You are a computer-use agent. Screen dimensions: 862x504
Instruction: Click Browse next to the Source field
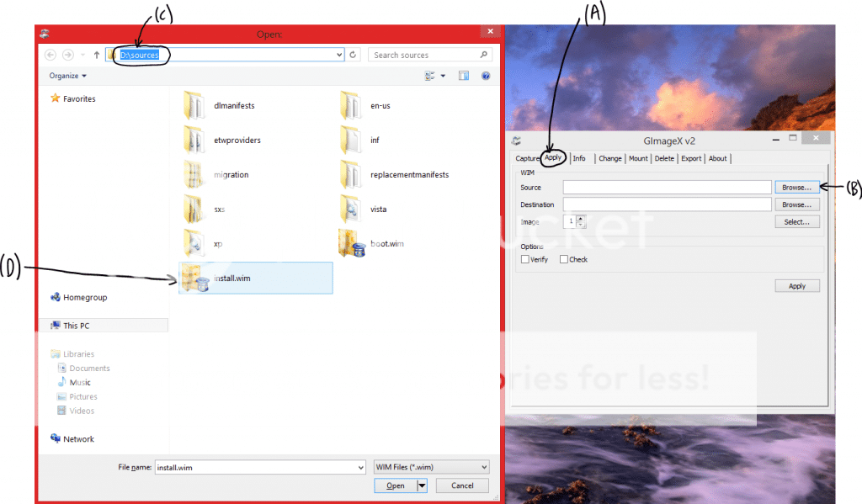point(796,187)
